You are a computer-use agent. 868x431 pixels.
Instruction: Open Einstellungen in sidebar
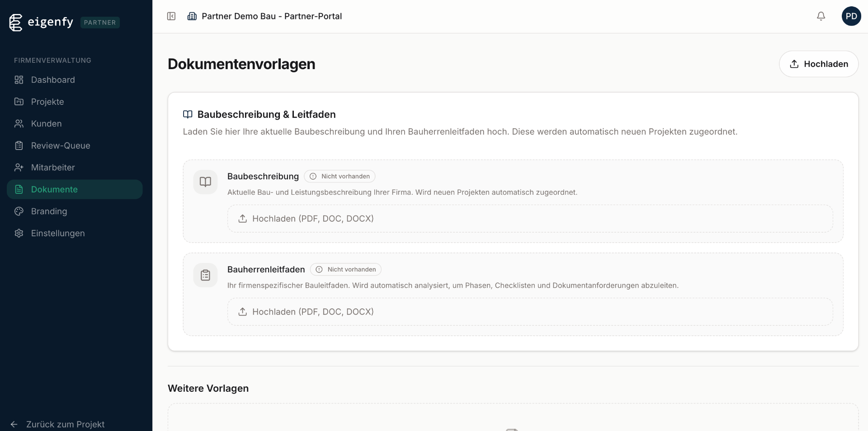click(58, 233)
